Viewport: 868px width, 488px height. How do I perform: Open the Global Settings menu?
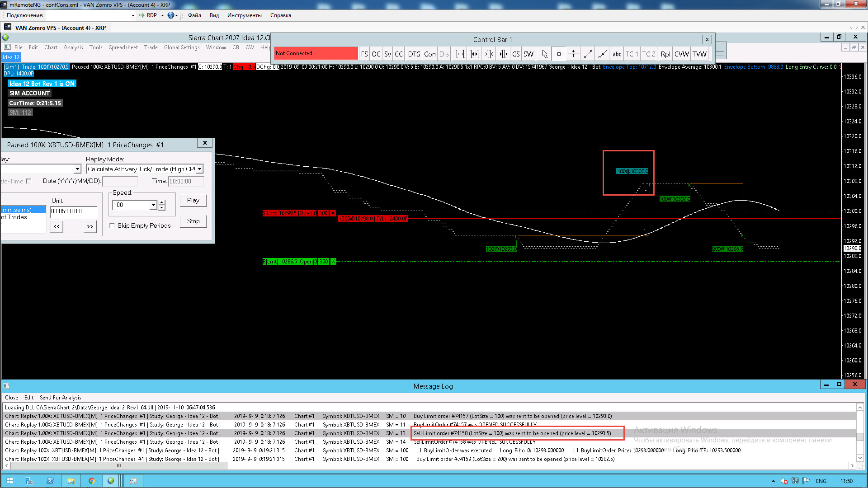182,47
